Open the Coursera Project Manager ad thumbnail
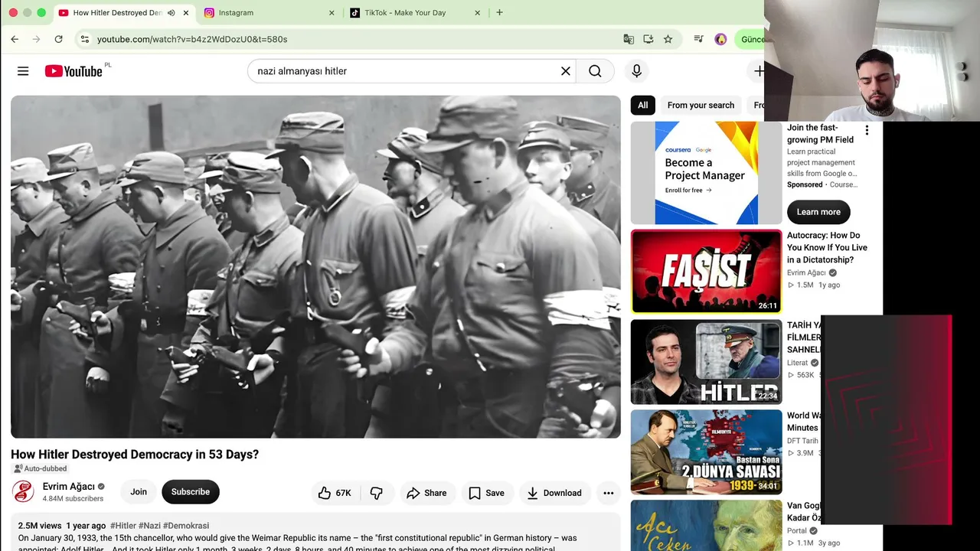The width and height of the screenshot is (980, 551). [x=707, y=173]
